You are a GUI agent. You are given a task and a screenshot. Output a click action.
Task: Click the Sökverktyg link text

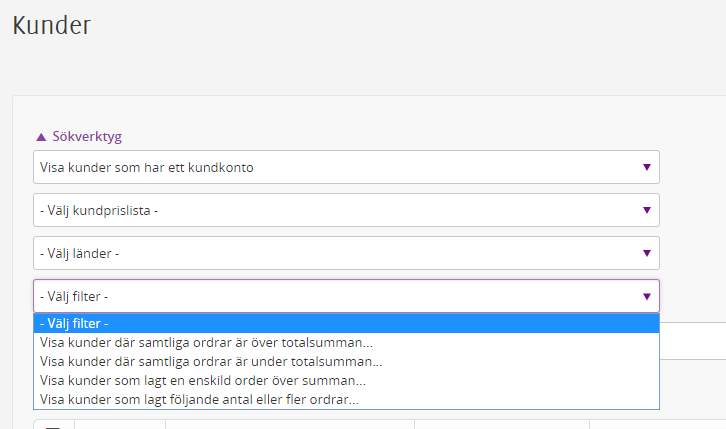click(x=87, y=137)
